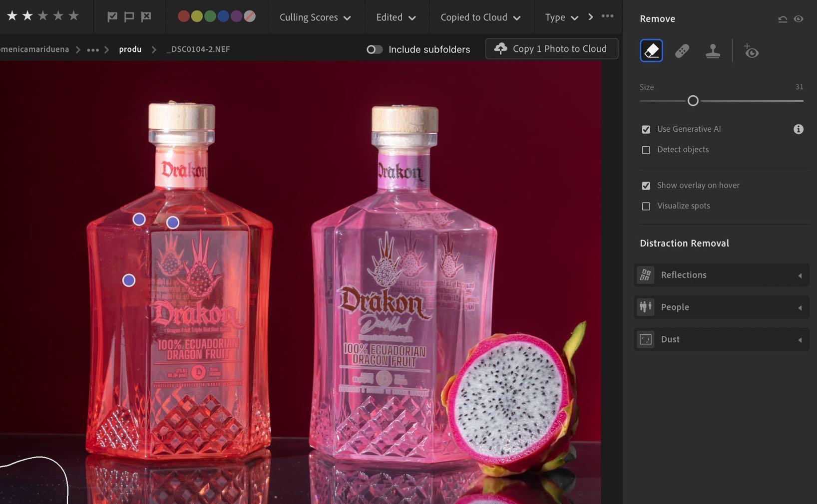
Task: Uncheck Show overlay on hover
Action: (646, 186)
